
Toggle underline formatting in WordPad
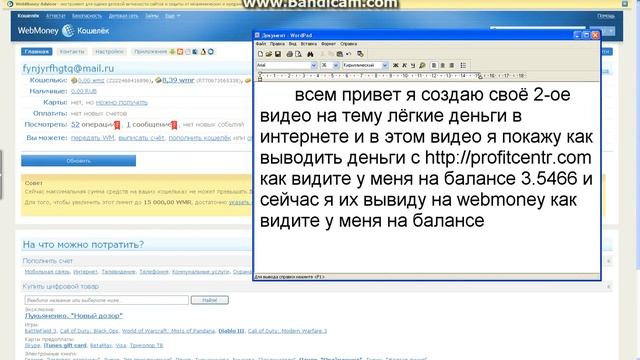click(x=413, y=65)
